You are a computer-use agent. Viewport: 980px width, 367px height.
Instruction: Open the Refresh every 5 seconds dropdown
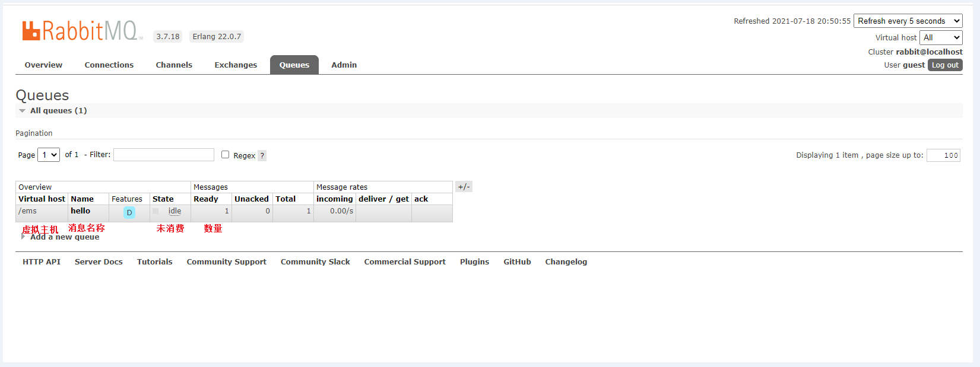(x=908, y=21)
